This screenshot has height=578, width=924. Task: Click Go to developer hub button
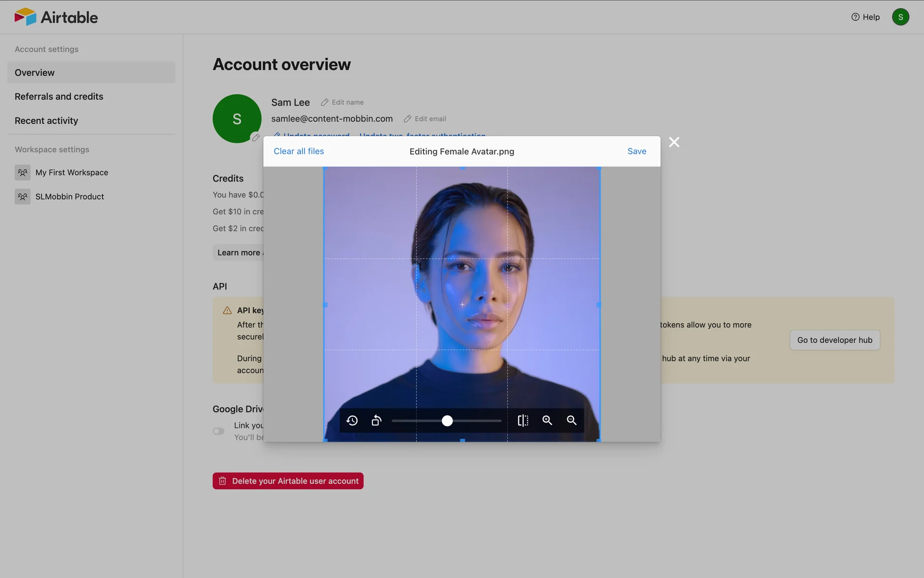tap(834, 340)
